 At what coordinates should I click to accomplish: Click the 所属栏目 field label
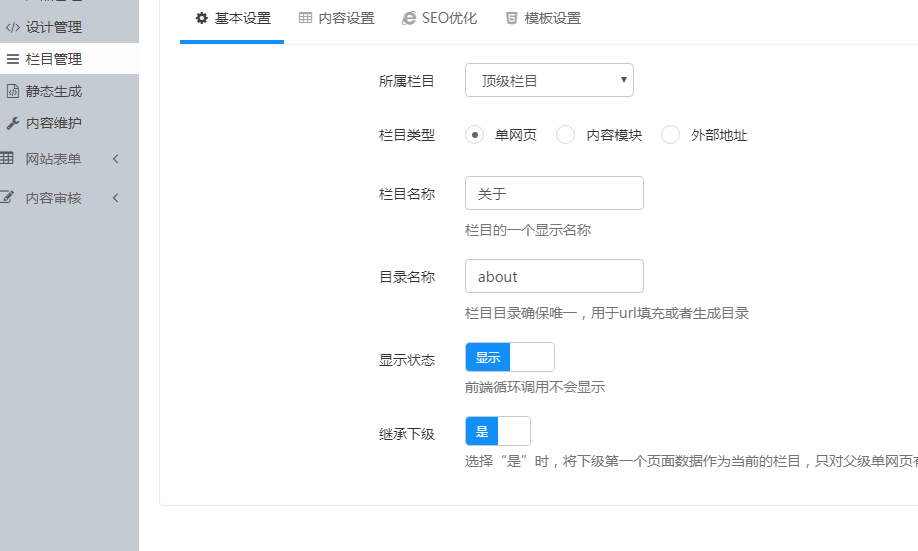tap(407, 81)
